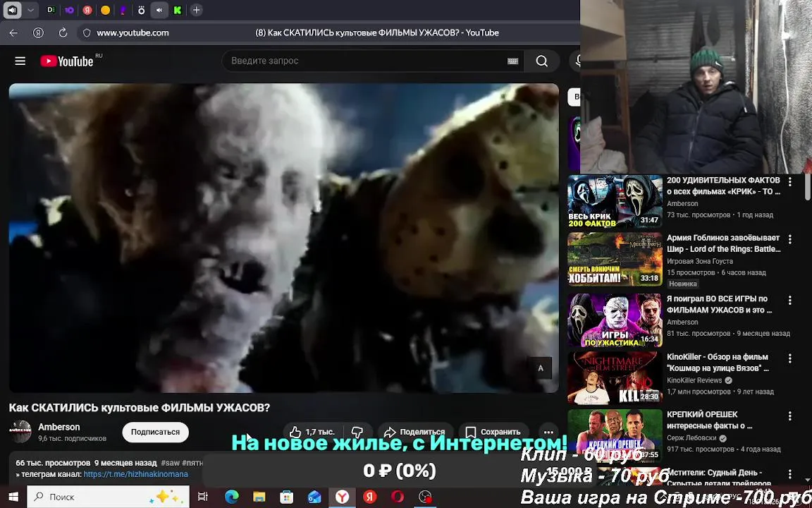Open options for 'КРЕПКИЙ ОРЕШЕК' video
This screenshot has height=508, width=812.
click(789, 416)
